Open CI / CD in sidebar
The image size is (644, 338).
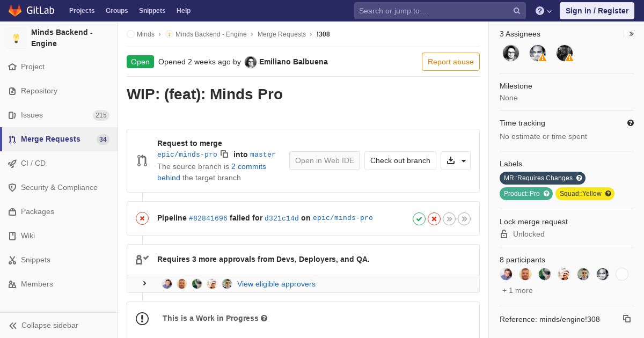[59, 163]
